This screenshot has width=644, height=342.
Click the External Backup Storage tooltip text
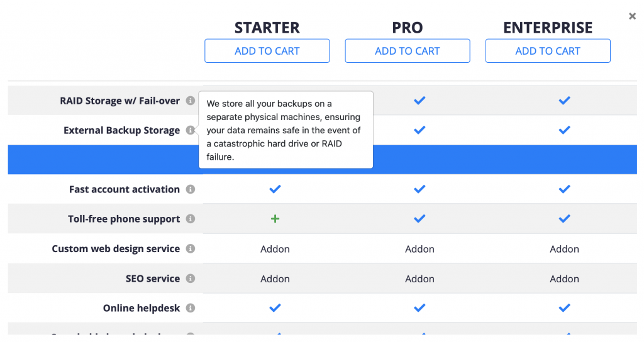285,130
